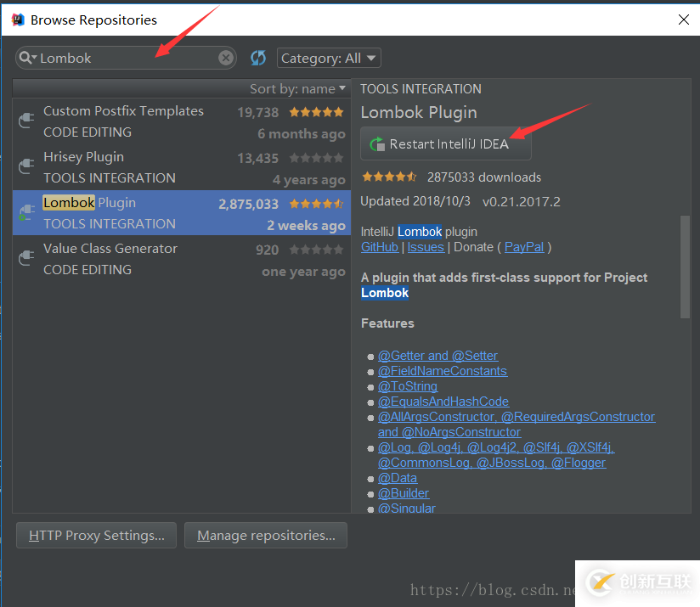Click the search magnifier icon
700x607 pixels.
coord(26,58)
